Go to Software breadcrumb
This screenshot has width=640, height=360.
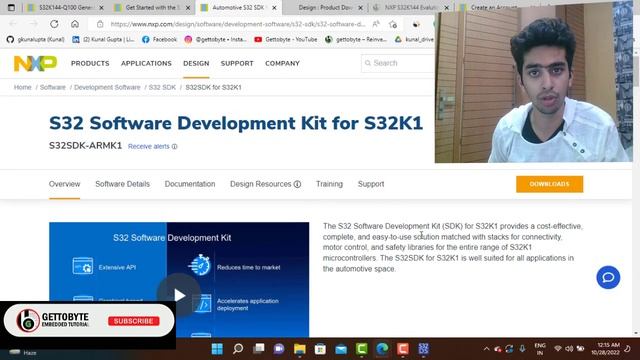tap(53, 87)
